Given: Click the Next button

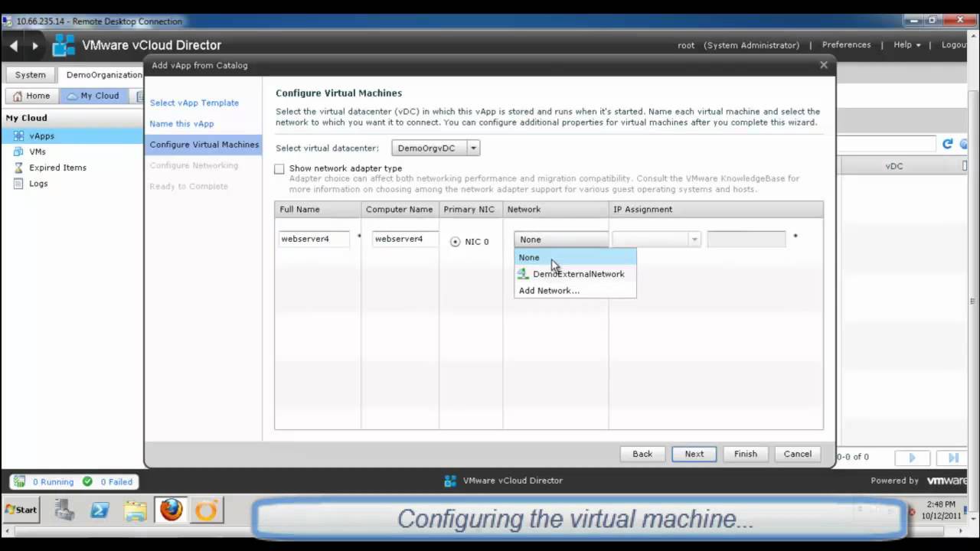Looking at the screenshot, I should [694, 454].
